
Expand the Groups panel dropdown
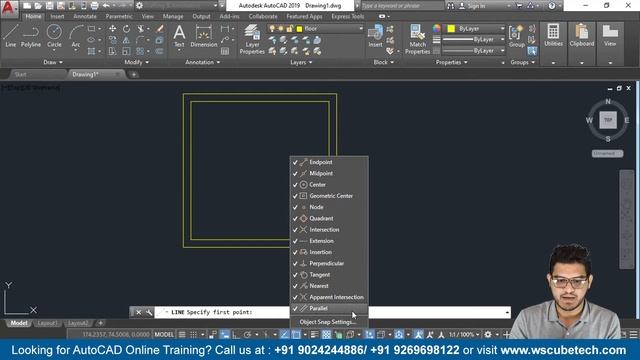click(x=522, y=62)
